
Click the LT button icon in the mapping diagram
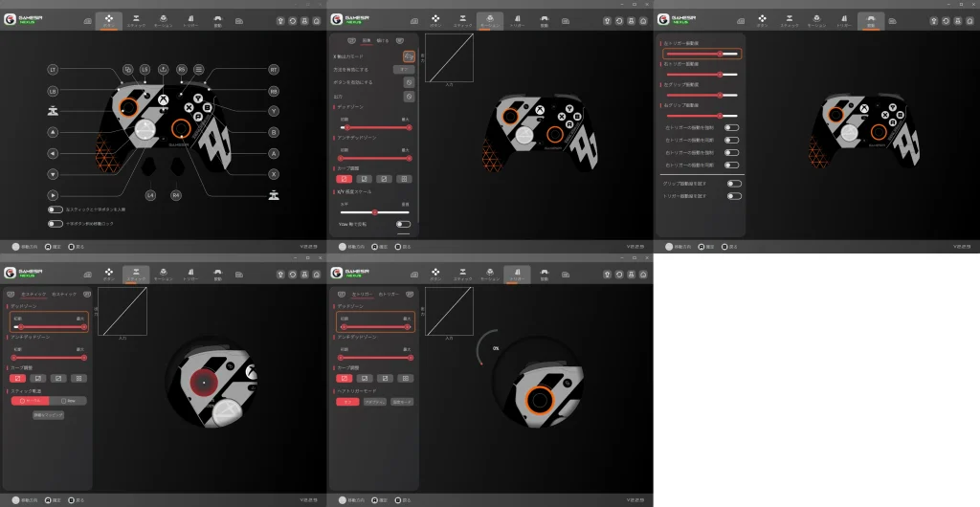pos(53,70)
